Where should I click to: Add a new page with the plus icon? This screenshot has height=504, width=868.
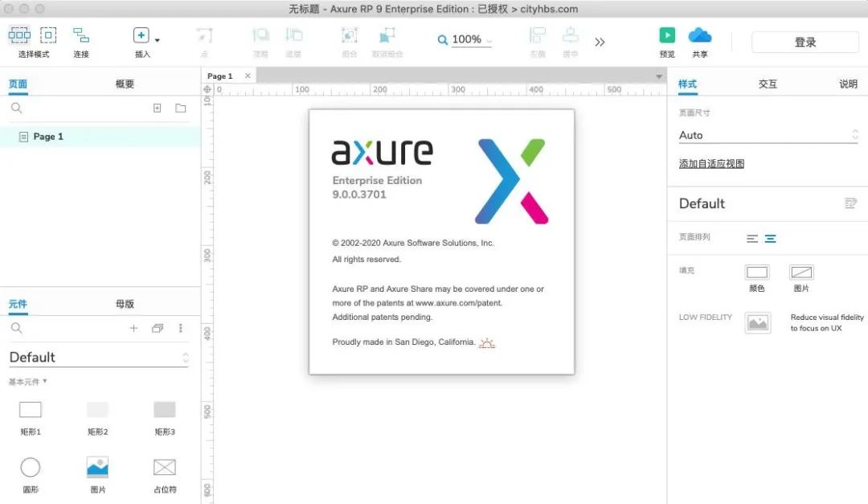(x=158, y=108)
